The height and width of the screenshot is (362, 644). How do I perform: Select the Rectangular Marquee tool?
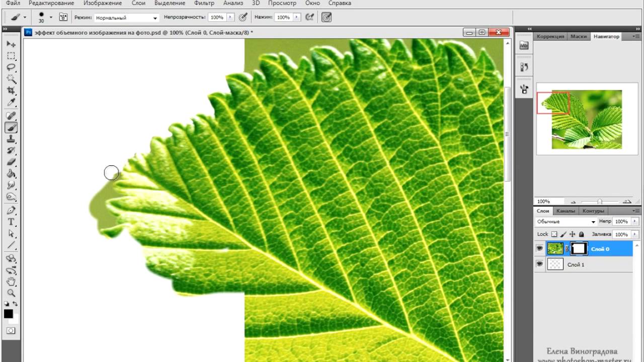[11, 56]
